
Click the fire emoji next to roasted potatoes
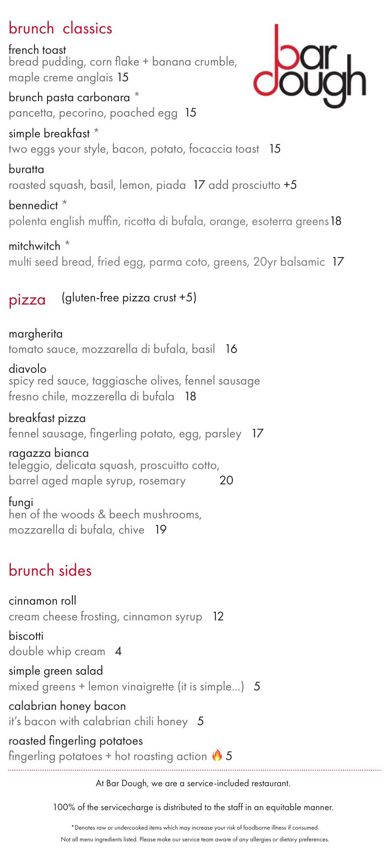(217, 755)
